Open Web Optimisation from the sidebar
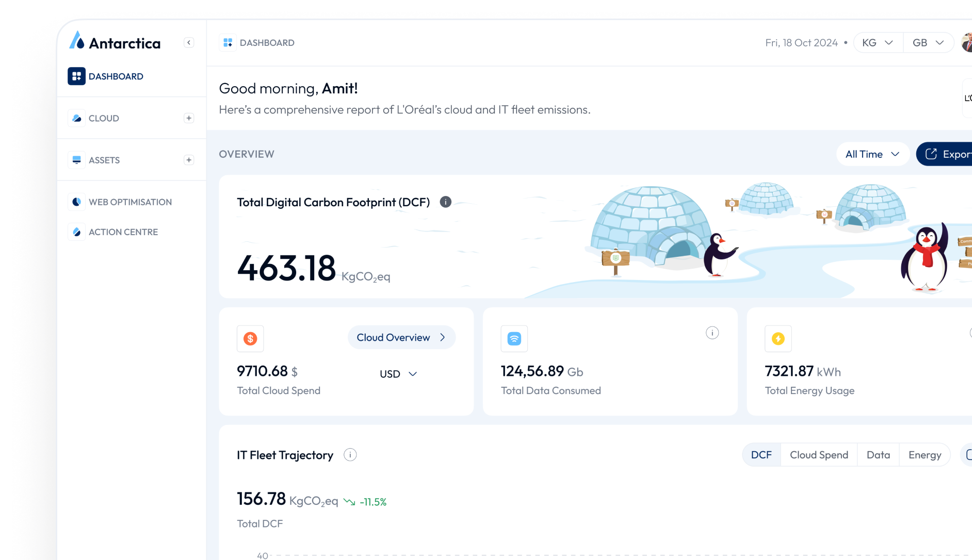Viewport: 972px width, 560px height. click(x=130, y=202)
